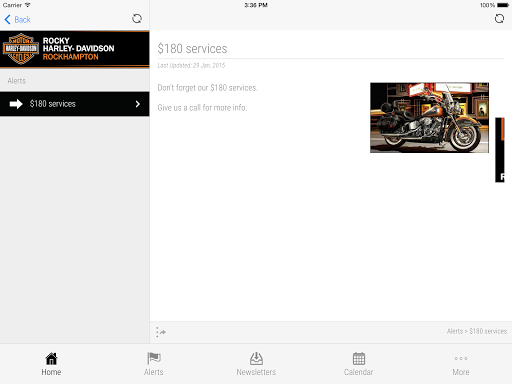Viewport: 512px width, 384px height.
Task: Follow the Alerts > $180 services breadcrumb
Action: pos(477,331)
